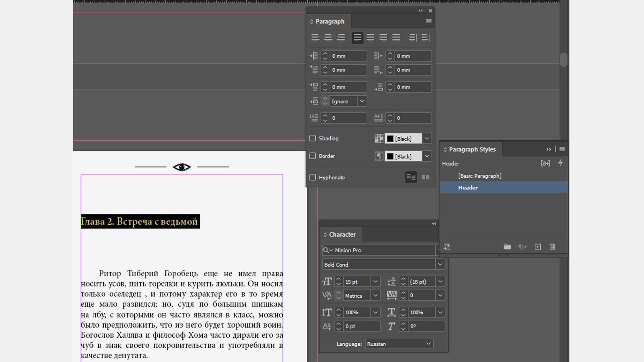Delete the selected style with trash icon
Image resolution: width=644 pixels, height=362 pixels.
552,247
